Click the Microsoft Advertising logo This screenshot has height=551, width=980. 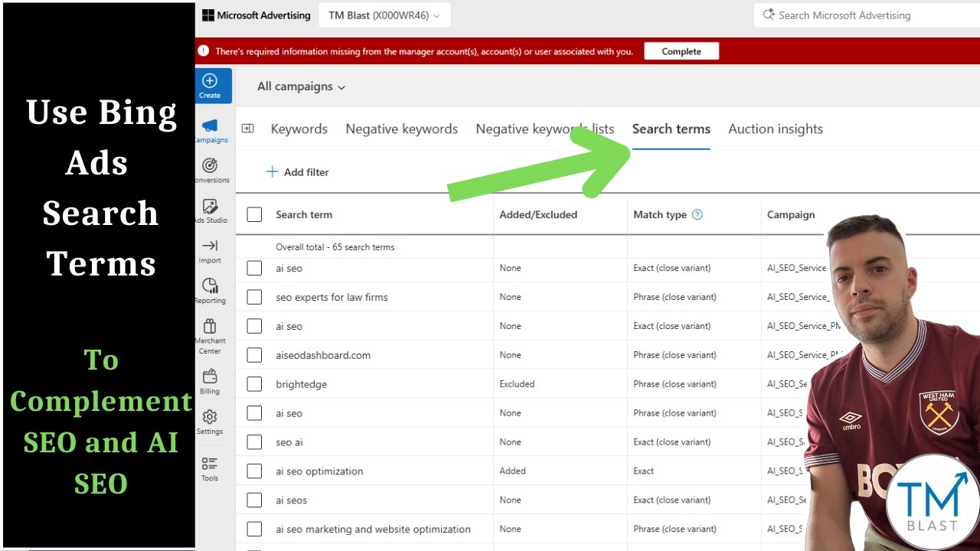256,15
